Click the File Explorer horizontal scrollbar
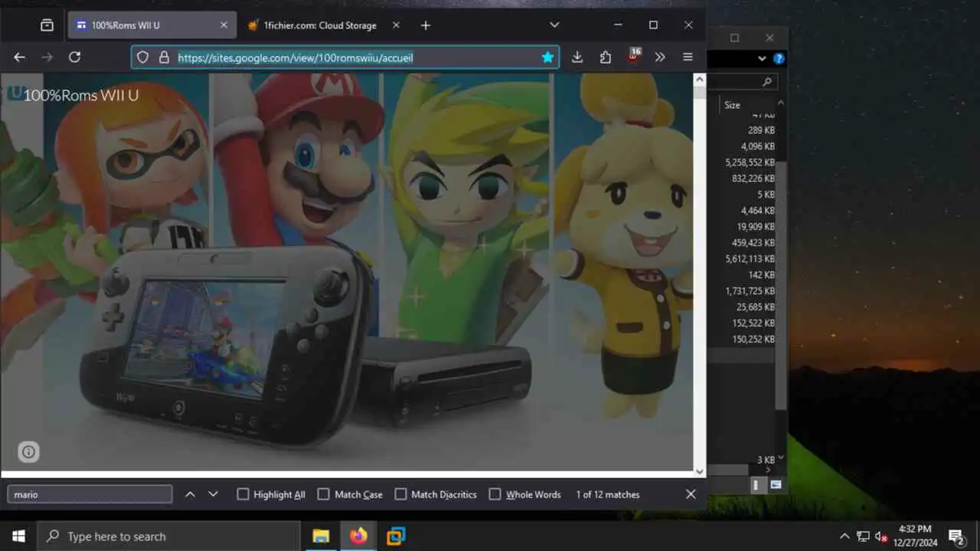 point(727,470)
